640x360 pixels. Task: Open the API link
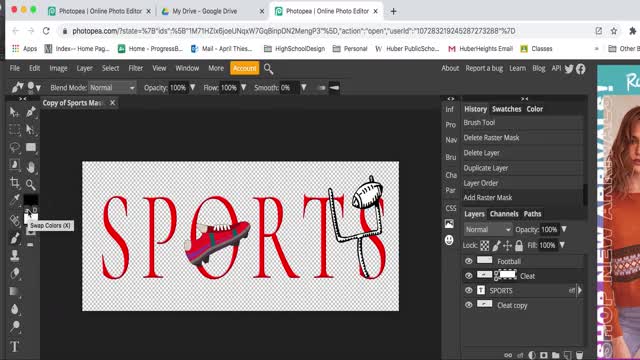[x=556, y=68]
